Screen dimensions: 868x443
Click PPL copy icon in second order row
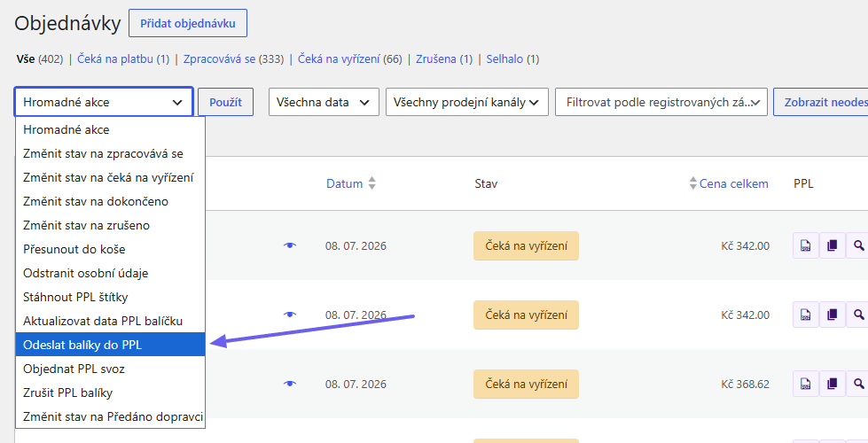[x=832, y=315]
